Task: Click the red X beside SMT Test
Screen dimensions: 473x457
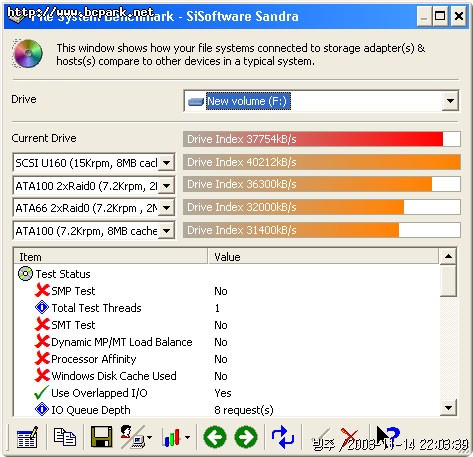Action: pos(42,324)
